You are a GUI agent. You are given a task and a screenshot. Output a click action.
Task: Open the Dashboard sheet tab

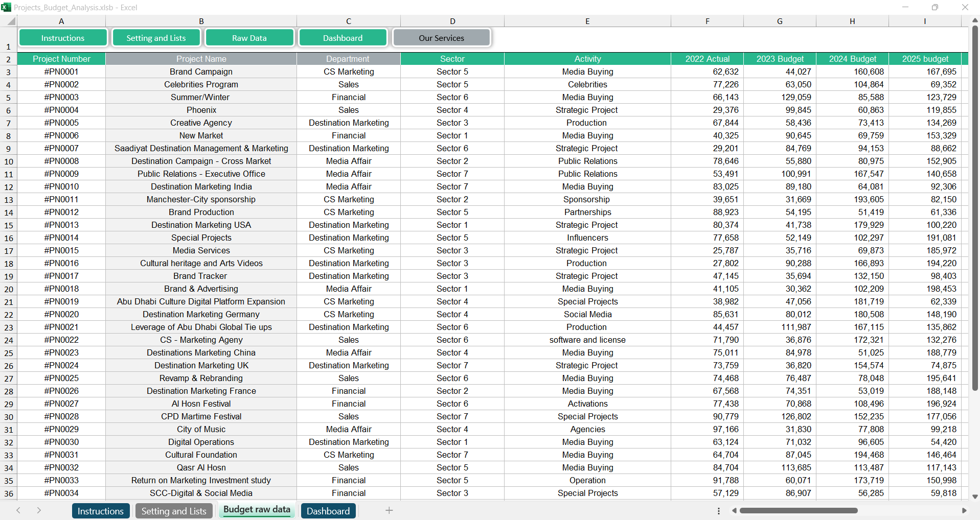[x=328, y=511]
